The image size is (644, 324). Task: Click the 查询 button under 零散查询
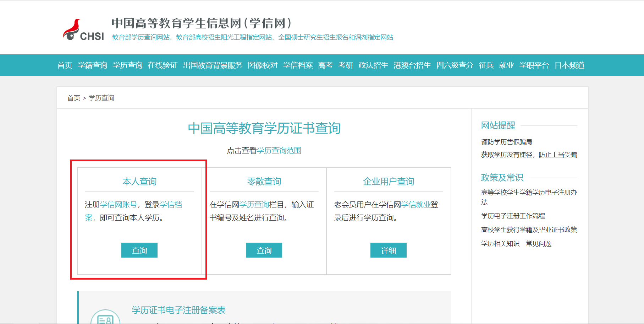coord(264,250)
